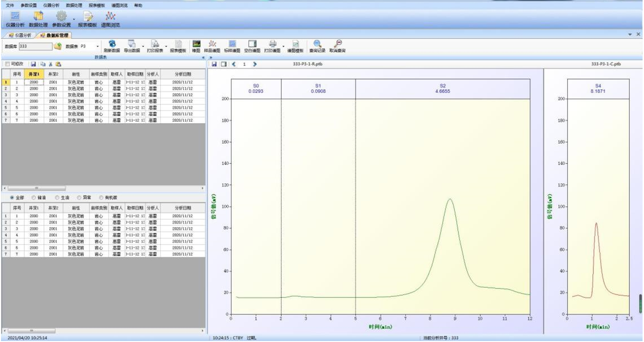Click the 刷新数据 refresh data icon
Image resolution: width=644 pixels, height=342 pixels.
111,44
